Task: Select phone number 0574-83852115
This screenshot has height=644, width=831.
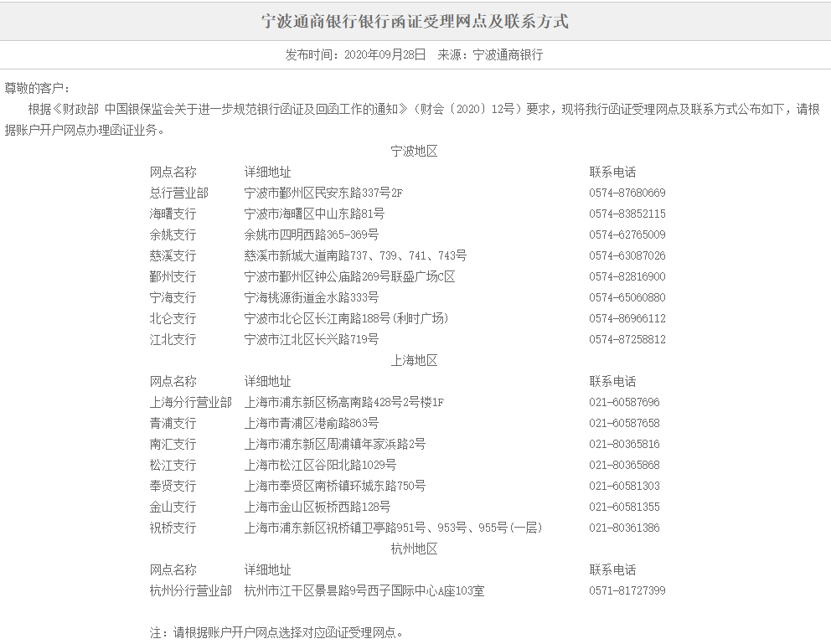Action: (627, 214)
